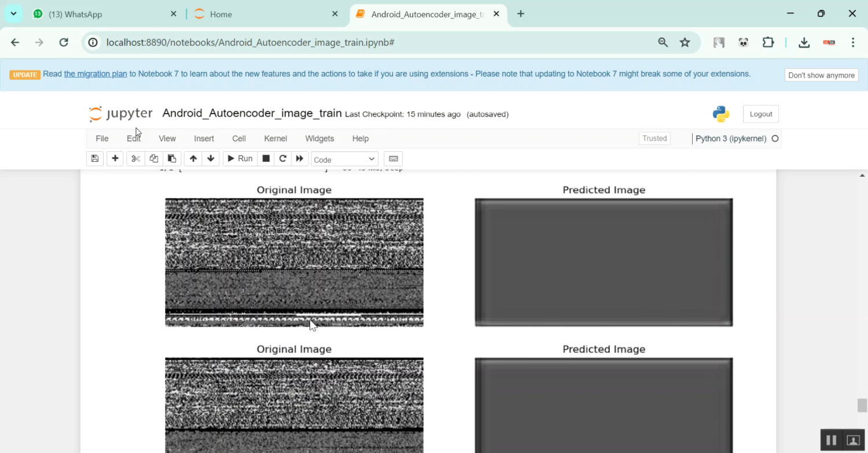Interrupt the kernel with stop icon

point(266,158)
